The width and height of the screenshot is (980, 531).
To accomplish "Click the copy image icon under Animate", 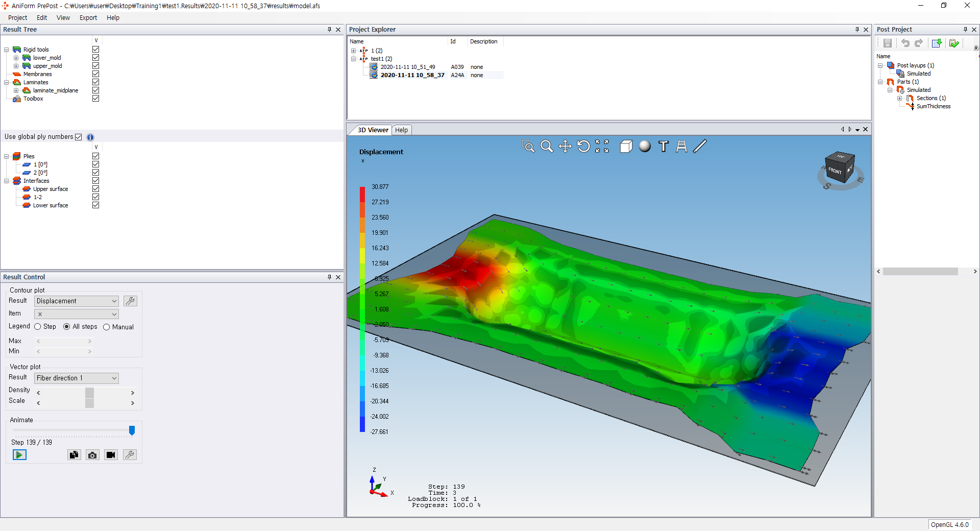I will click(x=74, y=455).
